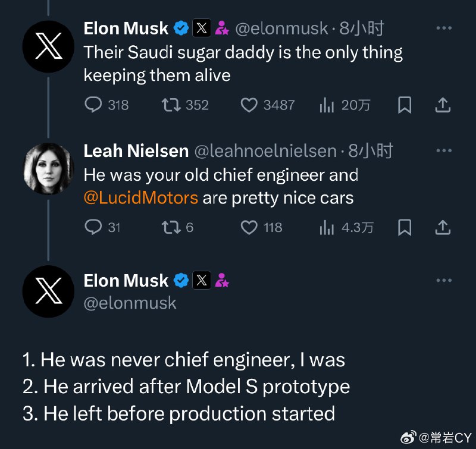Open the @leahnoelnielsen profile handle

(265, 151)
